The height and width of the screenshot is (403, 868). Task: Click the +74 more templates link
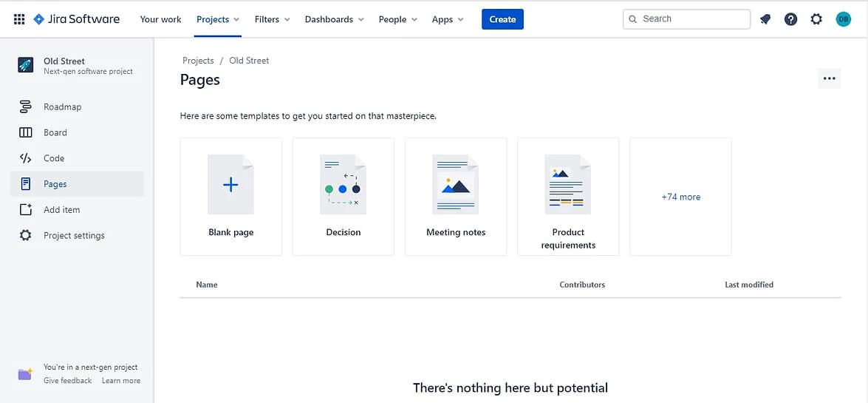point(680,197)
